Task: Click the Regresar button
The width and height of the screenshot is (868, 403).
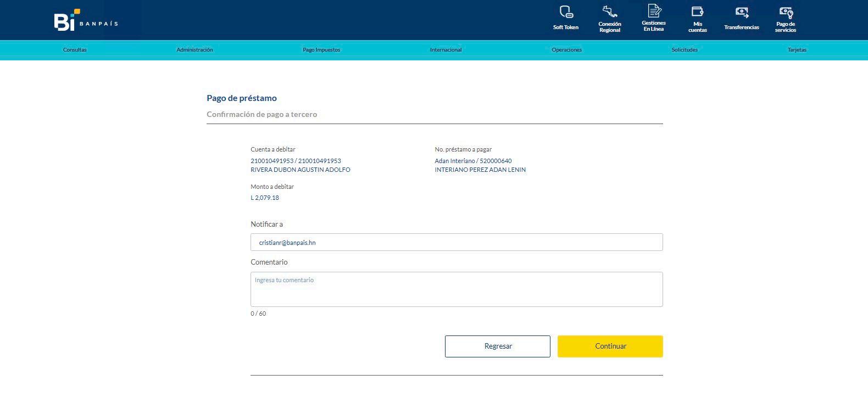Action: pos(498,346)
